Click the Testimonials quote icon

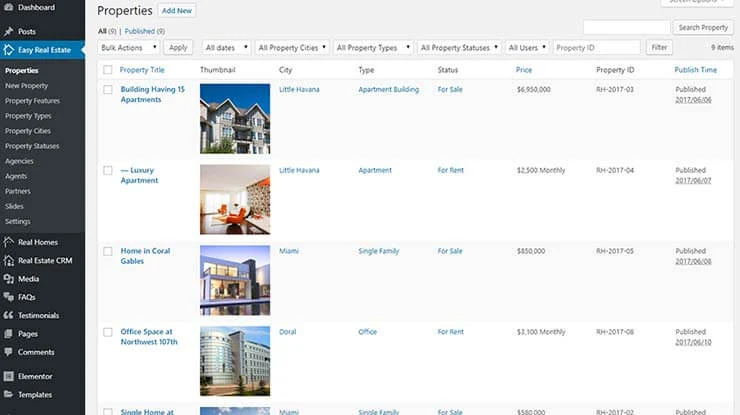pyautogui.click(x=8, y=315)
